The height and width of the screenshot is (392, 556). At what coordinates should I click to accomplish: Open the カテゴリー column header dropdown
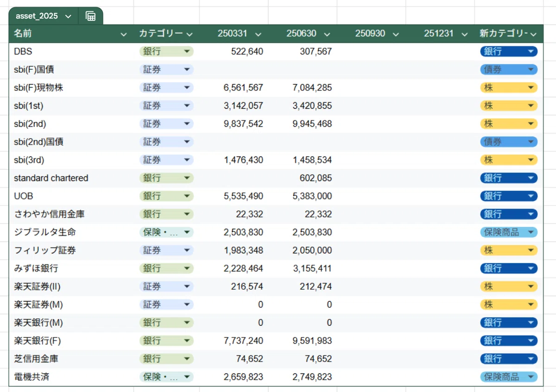pos(190,34)
